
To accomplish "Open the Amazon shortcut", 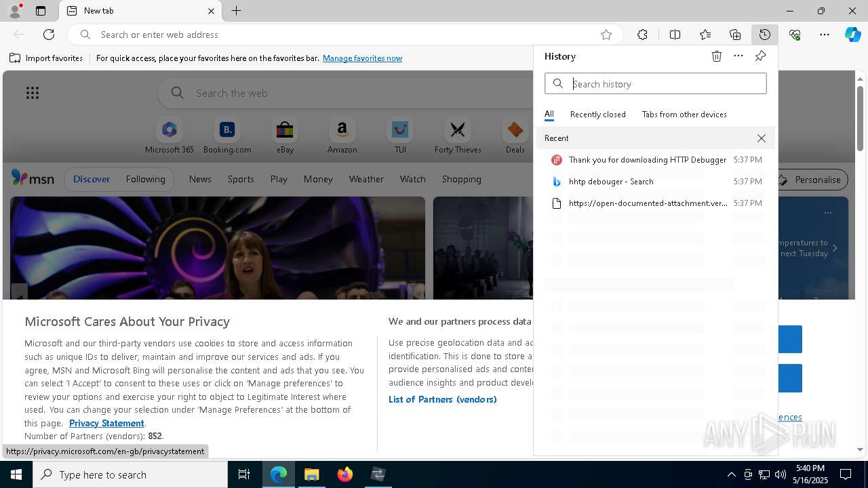I will point(342,136).
